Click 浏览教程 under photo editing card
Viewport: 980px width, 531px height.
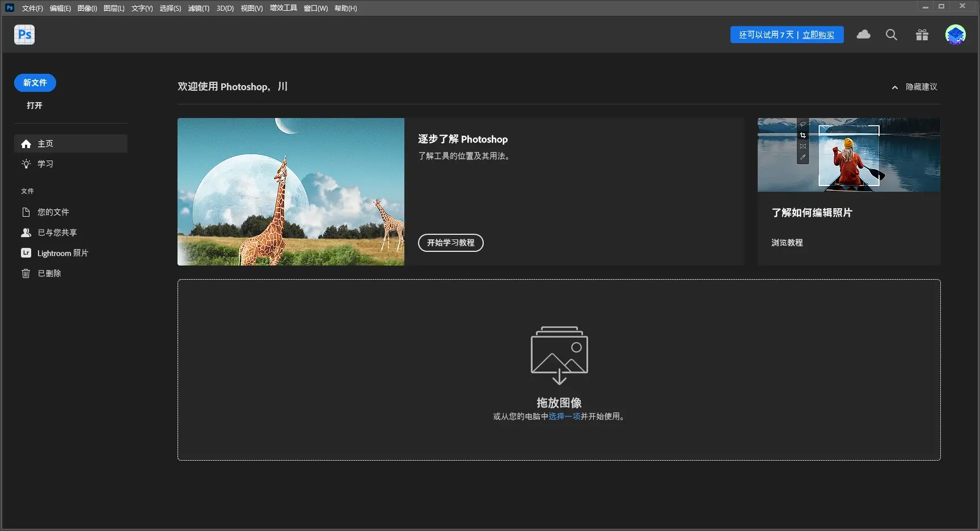coord(787,242)
